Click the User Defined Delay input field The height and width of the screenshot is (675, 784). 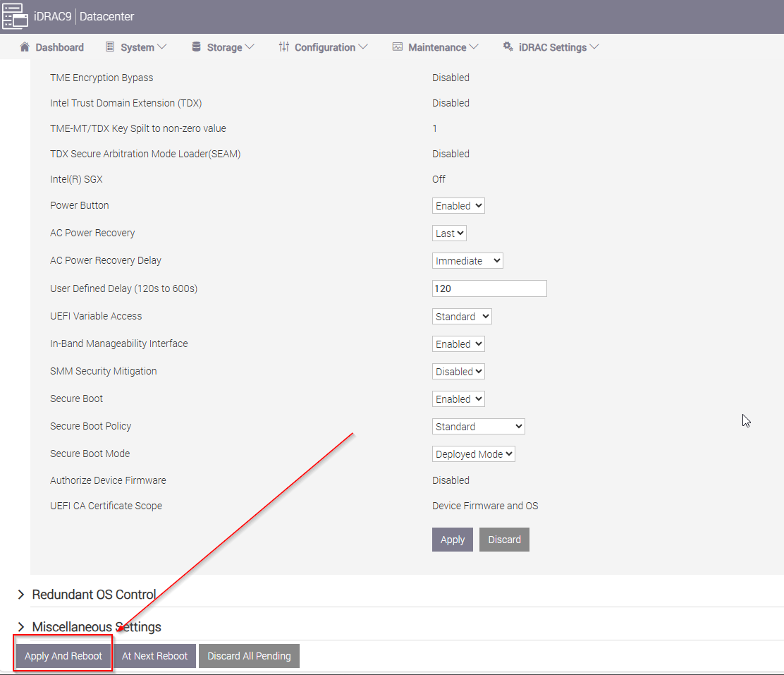coord(489,288)
